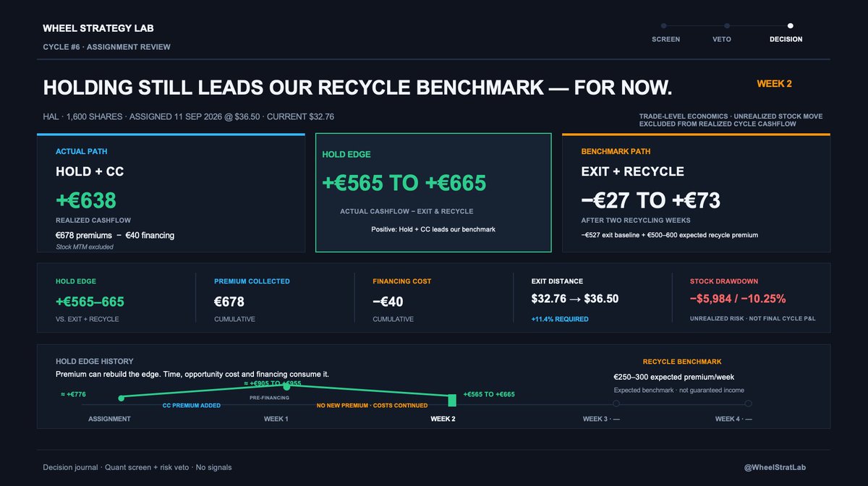Image resolution: width=868 pixels, height=486 pixels.
Task: Open the HOLD EDGE center card
Action: point(433,192)
